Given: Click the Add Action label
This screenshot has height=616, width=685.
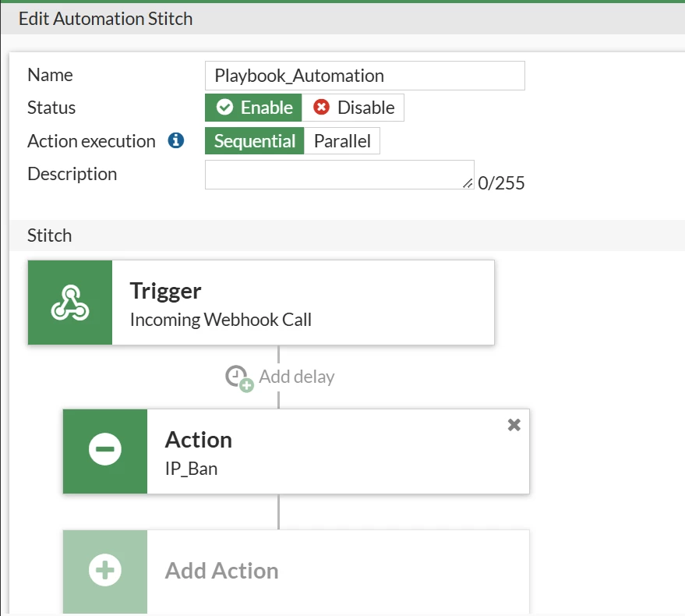Looking at the screenshot, I should (x=221, y=571).
